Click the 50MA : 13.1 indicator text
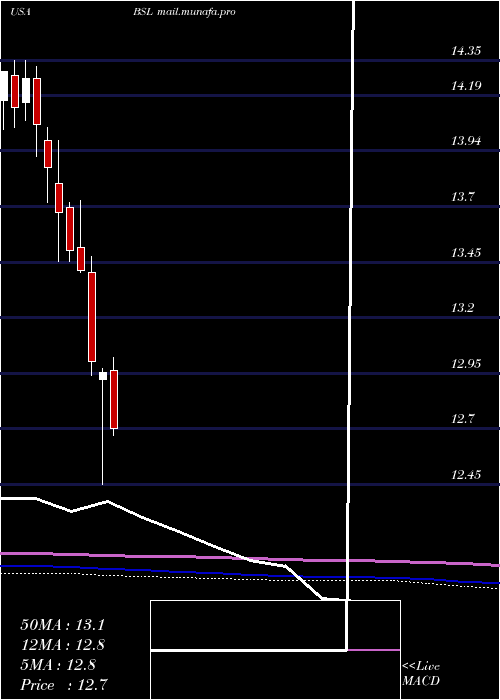The height and width of the screenshot is (700, 500). click(x=62, y=625)
